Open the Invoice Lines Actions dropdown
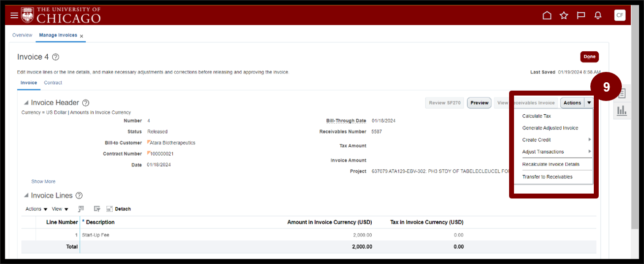Viewport: 644px width, 264px height. click(36, 209)
